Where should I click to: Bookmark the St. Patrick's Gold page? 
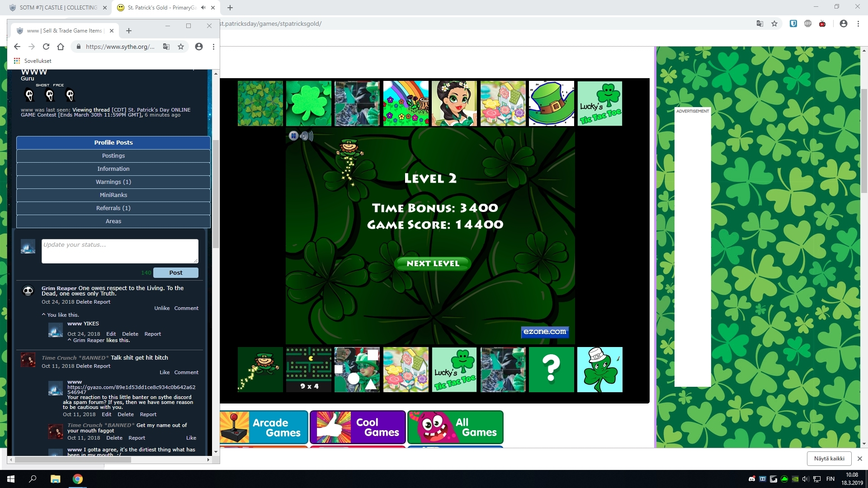[774, 23]
